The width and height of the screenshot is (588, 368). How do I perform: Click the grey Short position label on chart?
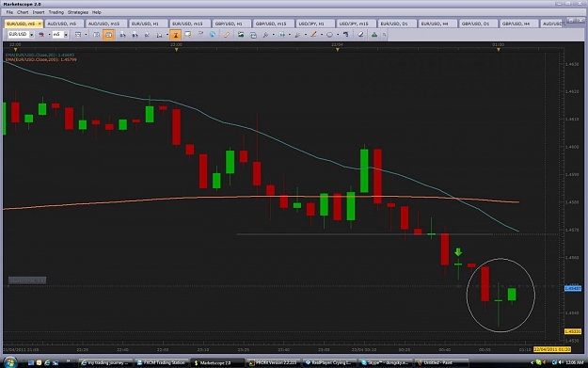[x=27, y=280]
